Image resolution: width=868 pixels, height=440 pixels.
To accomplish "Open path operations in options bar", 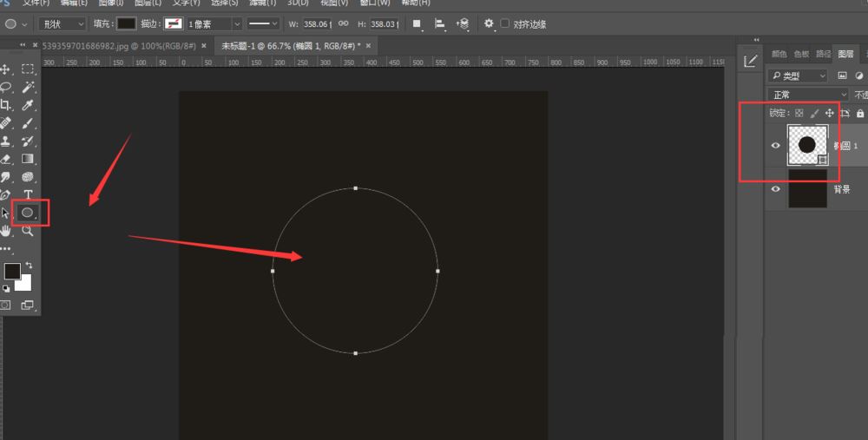I will coord(417,23).
